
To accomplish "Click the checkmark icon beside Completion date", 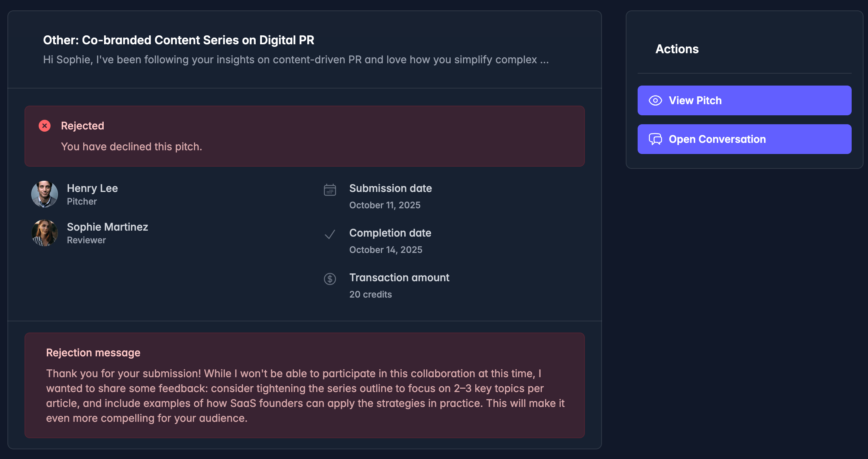I will (330, 235).
